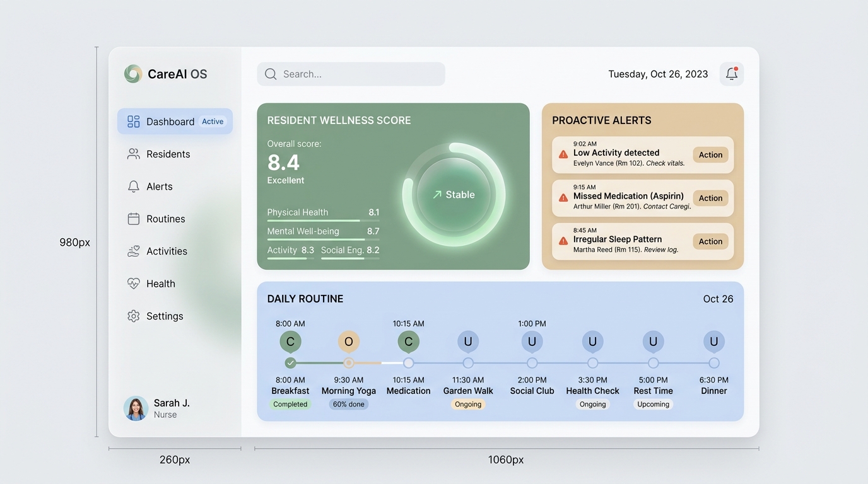Click the Active badge on Dashboard
This screenshot has width=868, height=484.
[x=213, y=122]
